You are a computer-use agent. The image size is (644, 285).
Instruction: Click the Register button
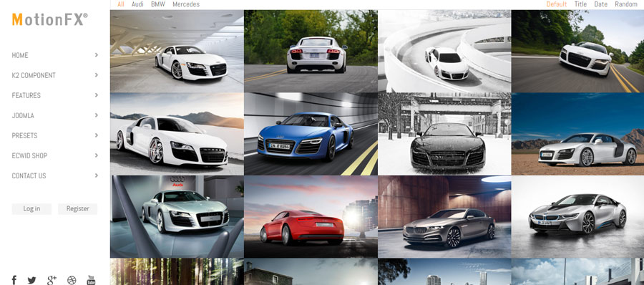(77, 208)
